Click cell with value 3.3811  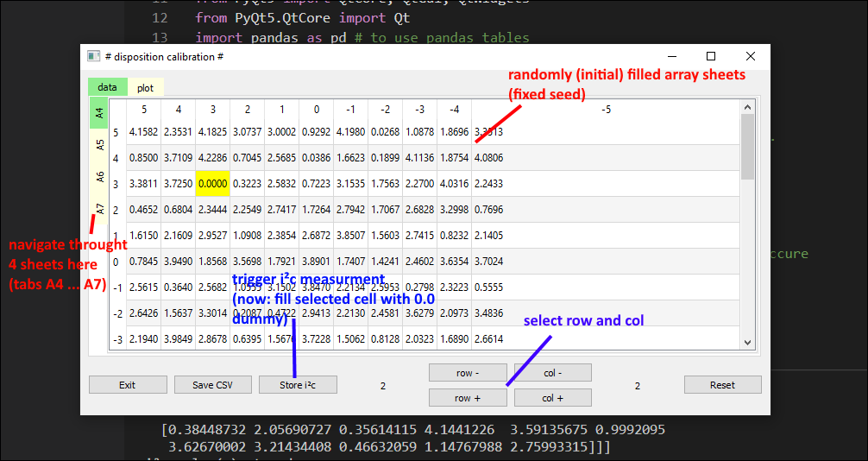coord(144,183)
